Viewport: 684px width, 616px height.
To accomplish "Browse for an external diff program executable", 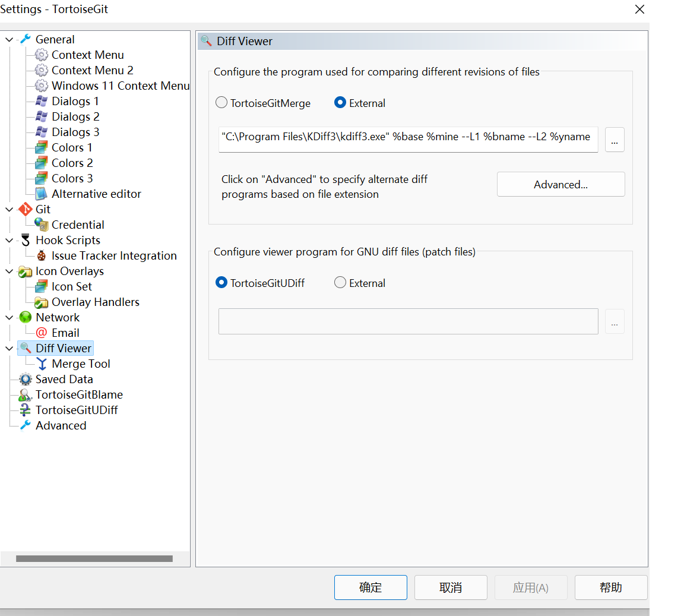I will tap(615, 140).
